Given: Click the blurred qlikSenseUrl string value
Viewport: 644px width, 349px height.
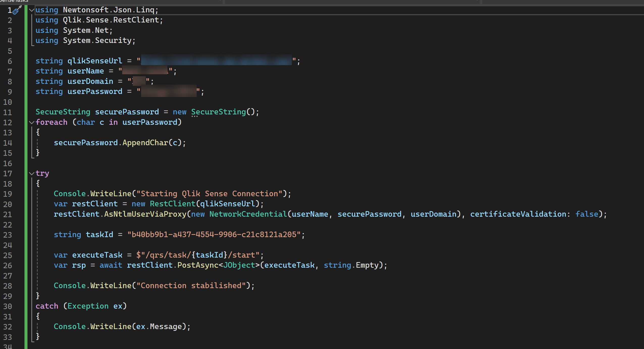Looking at the screenshot, I should tap(216, 61).
